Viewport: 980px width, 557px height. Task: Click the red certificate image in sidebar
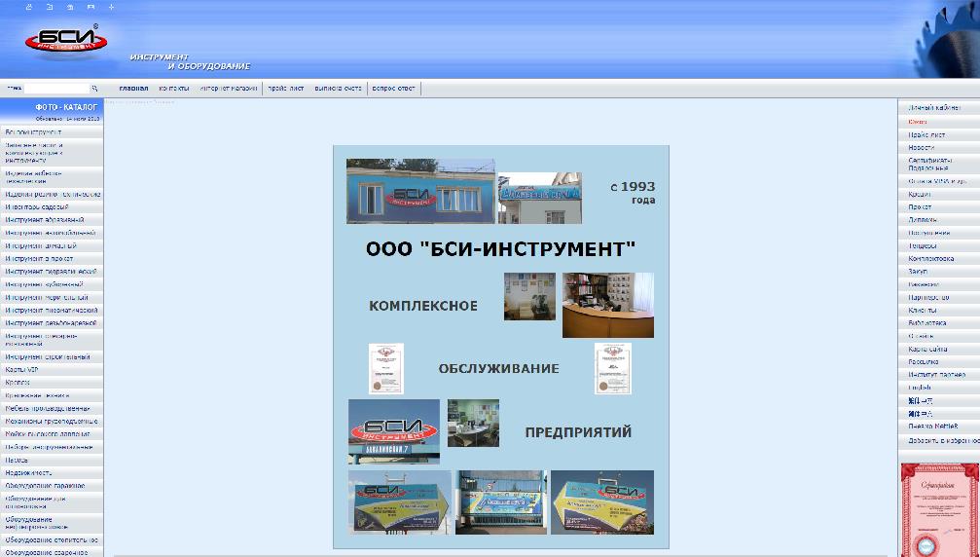[940, 510]
